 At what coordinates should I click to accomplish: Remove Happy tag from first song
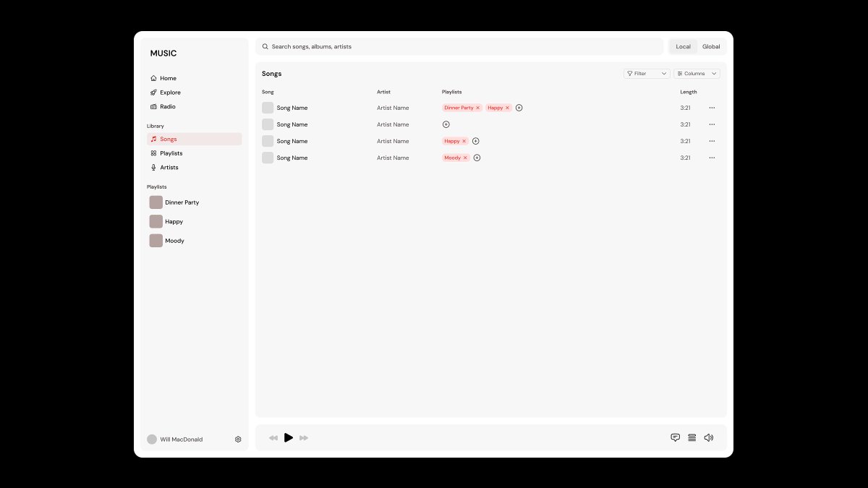point(508,108)
